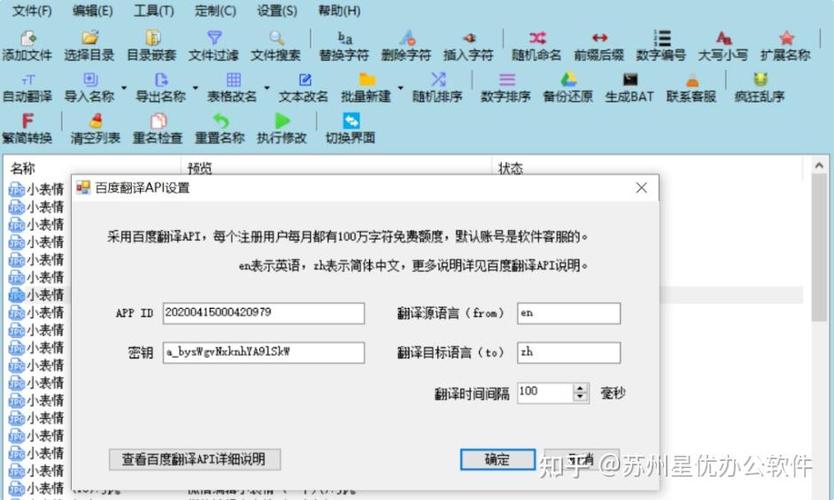This screenshot has width=834, height=500.
Task: Click 大写小写 case conversion icon
Action: (723, 46)
